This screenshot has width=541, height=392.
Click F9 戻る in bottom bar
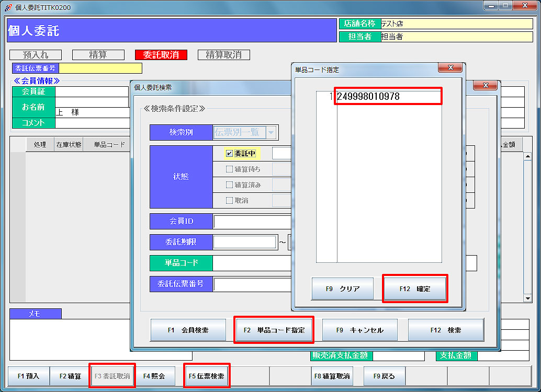click(384, 376)
